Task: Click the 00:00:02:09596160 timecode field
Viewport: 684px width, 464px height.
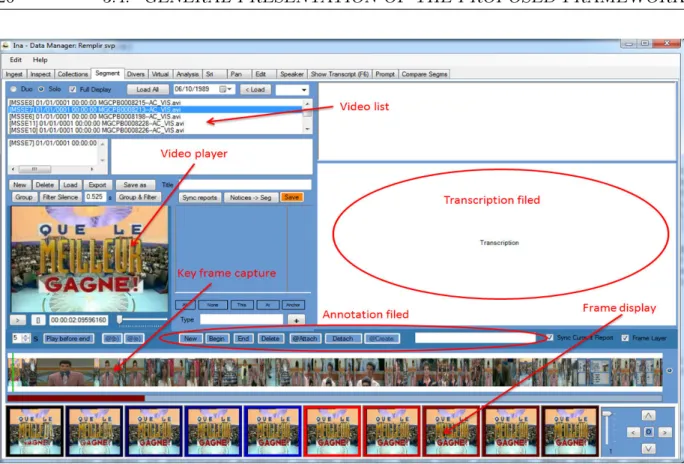Action: 79,321
